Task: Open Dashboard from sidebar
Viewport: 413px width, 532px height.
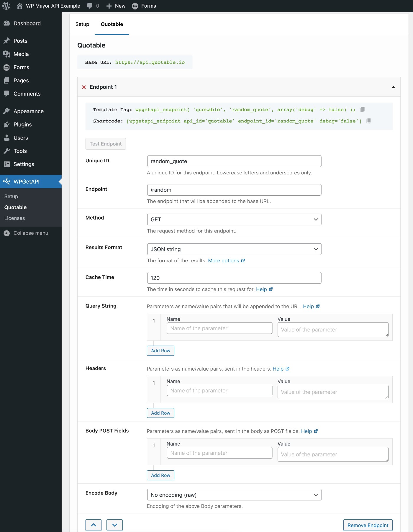Action: [31, 23]
